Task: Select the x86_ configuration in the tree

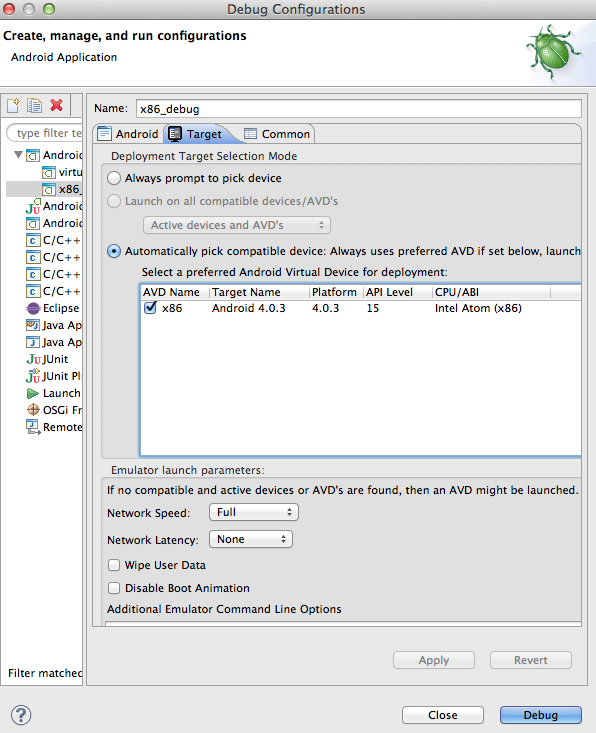Action: click(62, 189)
